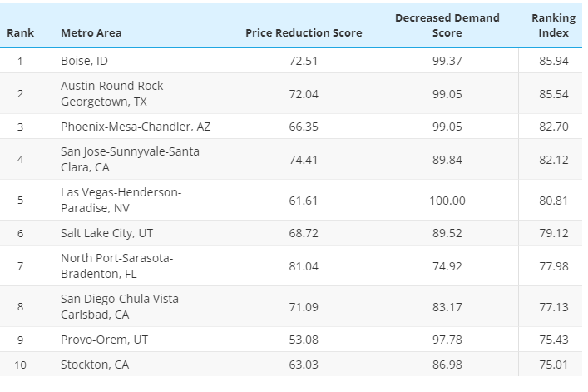The width and height of the screenshot is (588, 392).
Task: Sort table by Rank column header
Action: click(20, 33)
